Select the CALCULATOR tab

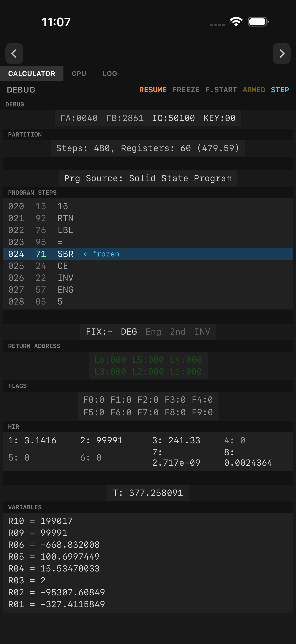[32, 73]
